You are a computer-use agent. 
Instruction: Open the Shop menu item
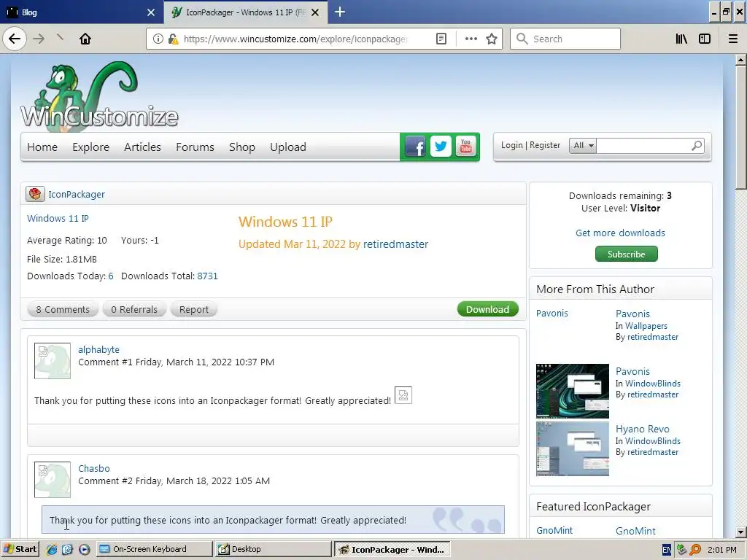pyautogui.click(x=242, y=147)
